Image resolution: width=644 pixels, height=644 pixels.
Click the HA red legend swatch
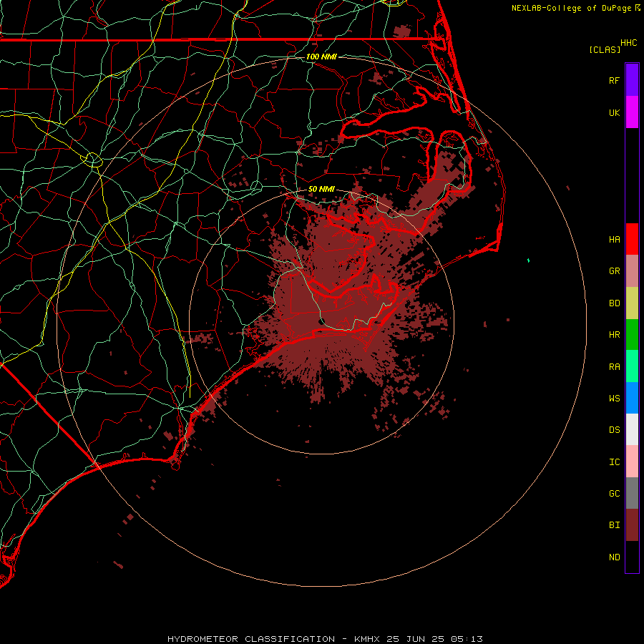pyautogui.click(x=632, y=239)
